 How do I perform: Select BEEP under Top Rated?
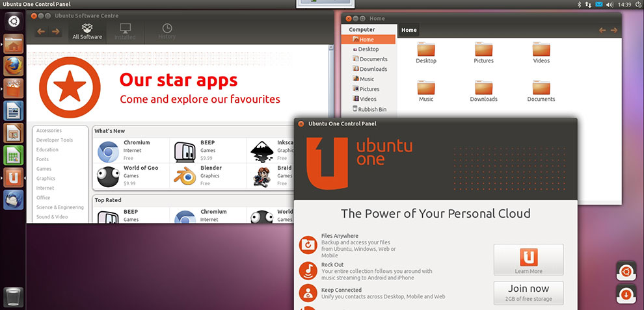coord(131,215)
